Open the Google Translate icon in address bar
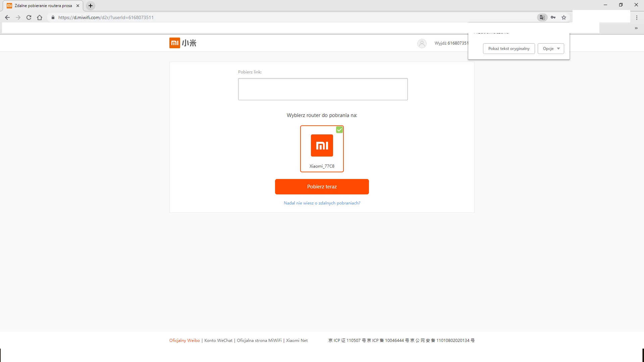The width and height of the screenshot is (644, 362). click(542, 17)
